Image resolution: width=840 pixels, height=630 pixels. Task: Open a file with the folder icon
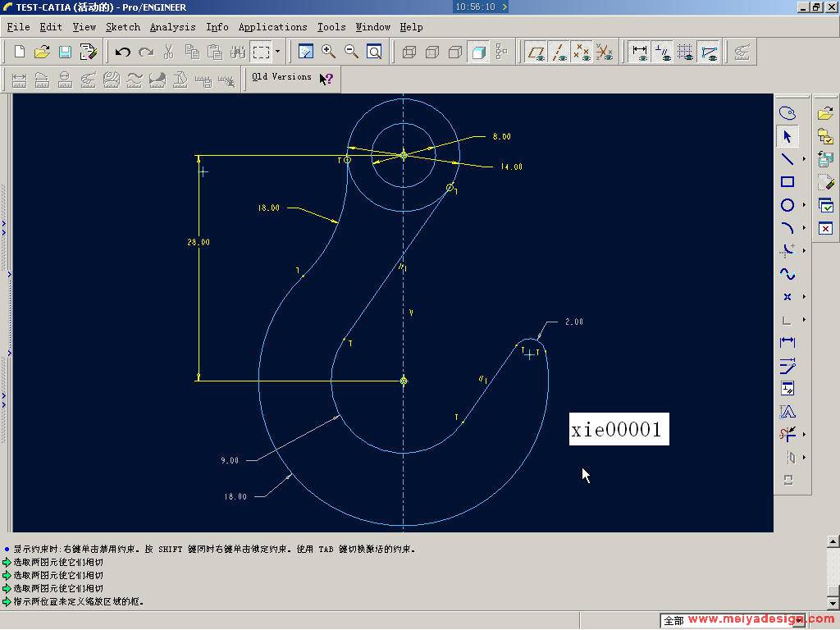pos(42,52)
